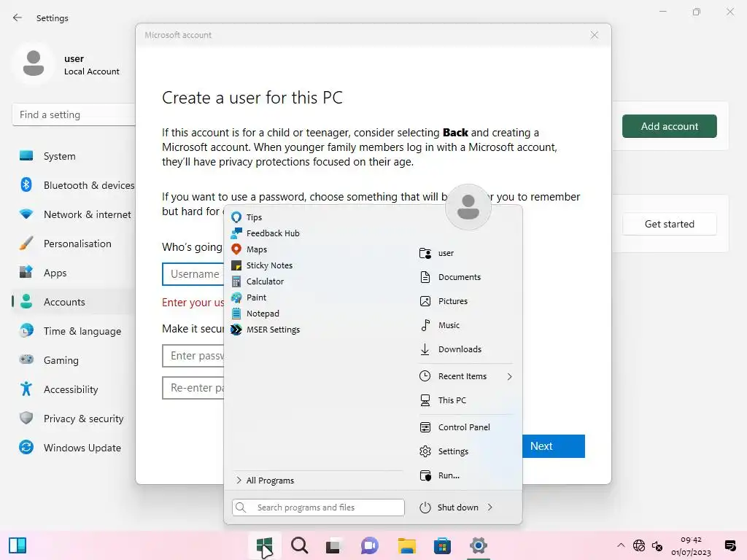
Task: Open Microsoft Store on taskbar
Action: coord(442,545)
